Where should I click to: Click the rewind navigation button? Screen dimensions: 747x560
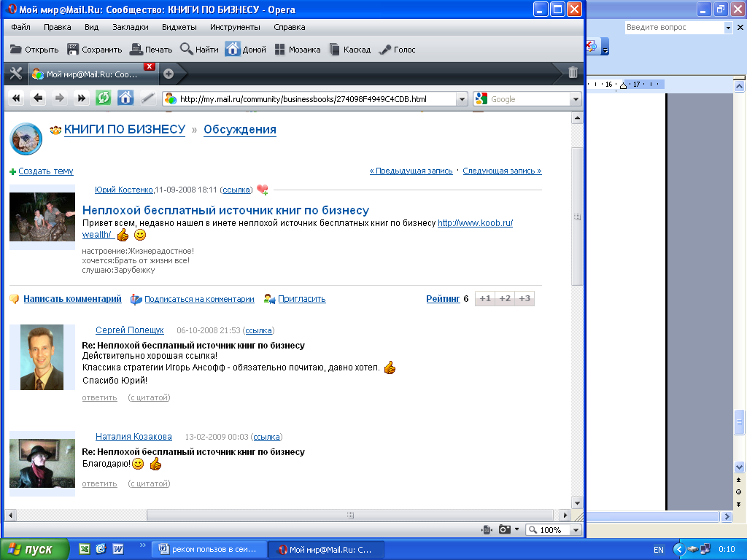pos(16,98)
